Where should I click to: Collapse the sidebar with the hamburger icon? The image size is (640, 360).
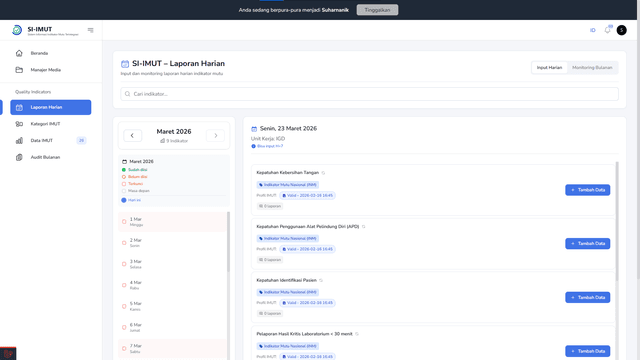pyautogui.click(x=91, y=30)
